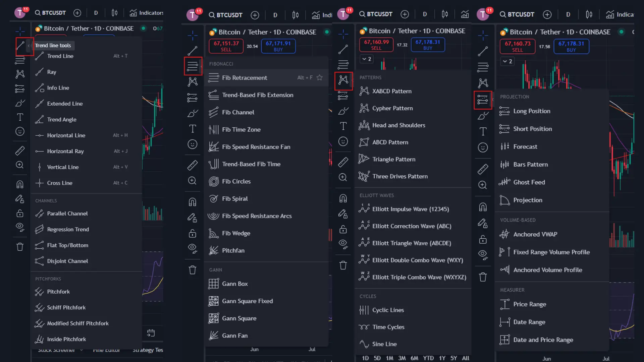Viewport: 644px width, 362px height.
Task: Click the Fibonacci tools icon in the Projection panel
Action: 483,67
